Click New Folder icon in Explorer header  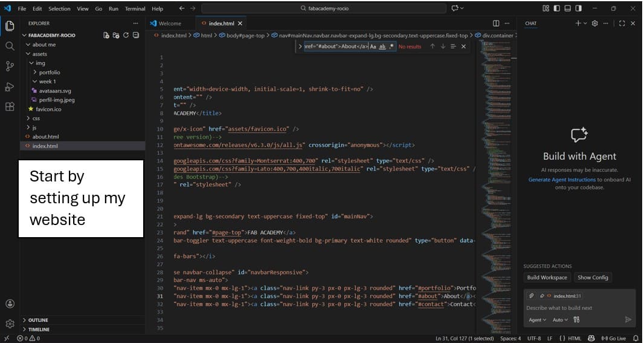pyautogui.click(x=116, y=35)
